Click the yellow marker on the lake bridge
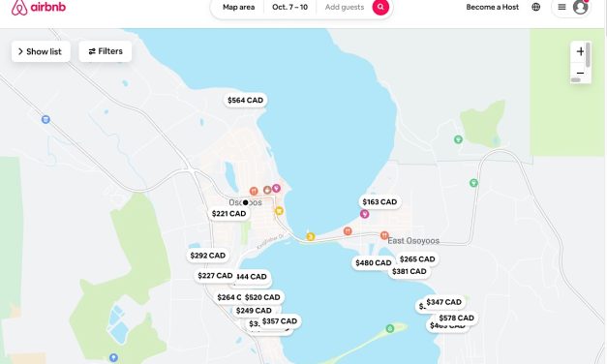Image resolution: width=607 pixels, height=364 pixels. point(311,236)
